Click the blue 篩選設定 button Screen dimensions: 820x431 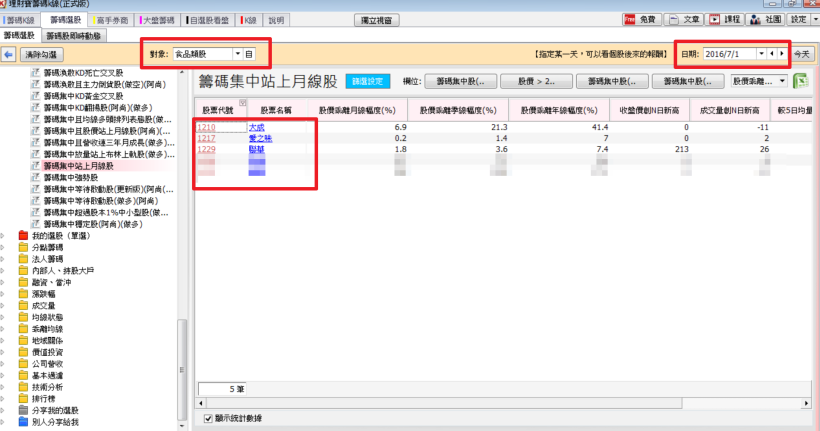point(368,82)
